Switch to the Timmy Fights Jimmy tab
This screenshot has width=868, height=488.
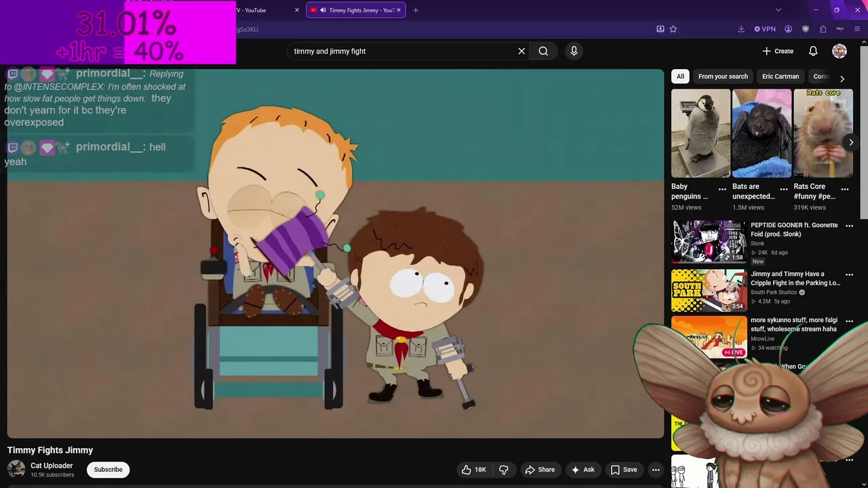pyautogui.click(x=357, y=10)
